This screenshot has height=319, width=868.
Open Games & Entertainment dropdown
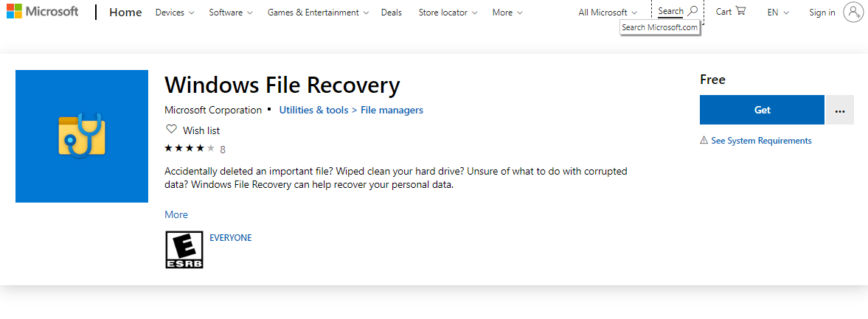[318, 13]
